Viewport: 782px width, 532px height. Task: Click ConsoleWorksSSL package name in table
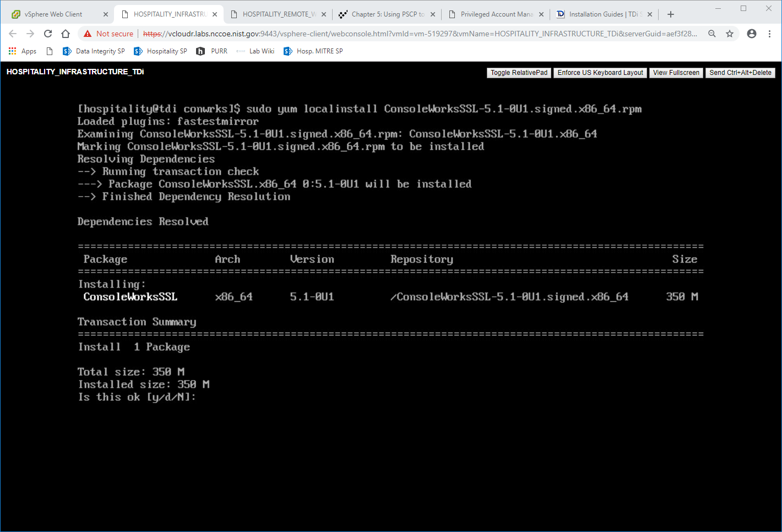coord(131,297)
